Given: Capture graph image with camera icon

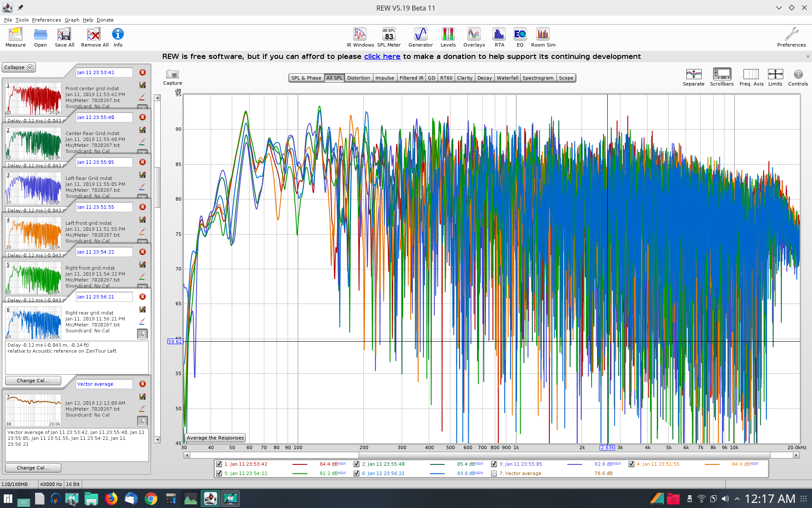Looking at the screenshot, I should coord(173,77).
